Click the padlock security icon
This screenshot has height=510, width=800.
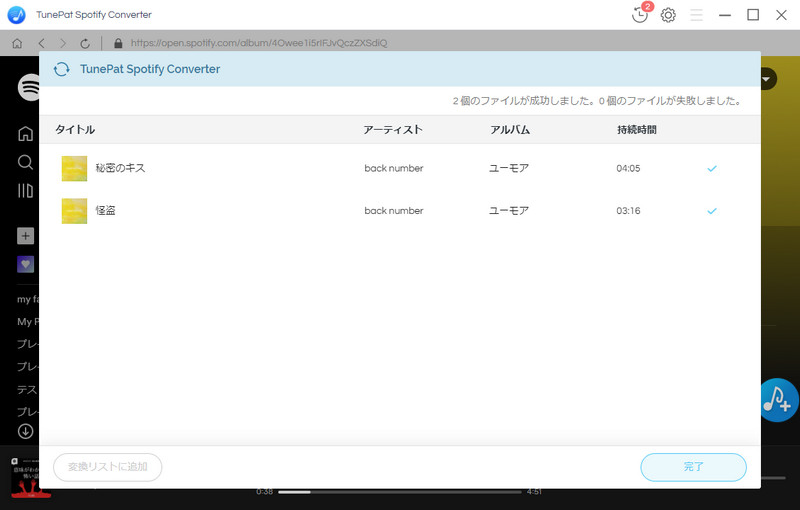click(118, 43)
